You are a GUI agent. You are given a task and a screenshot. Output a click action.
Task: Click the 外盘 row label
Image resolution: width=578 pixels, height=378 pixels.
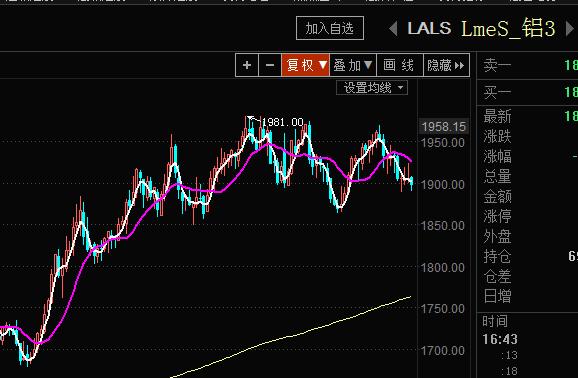497,236
